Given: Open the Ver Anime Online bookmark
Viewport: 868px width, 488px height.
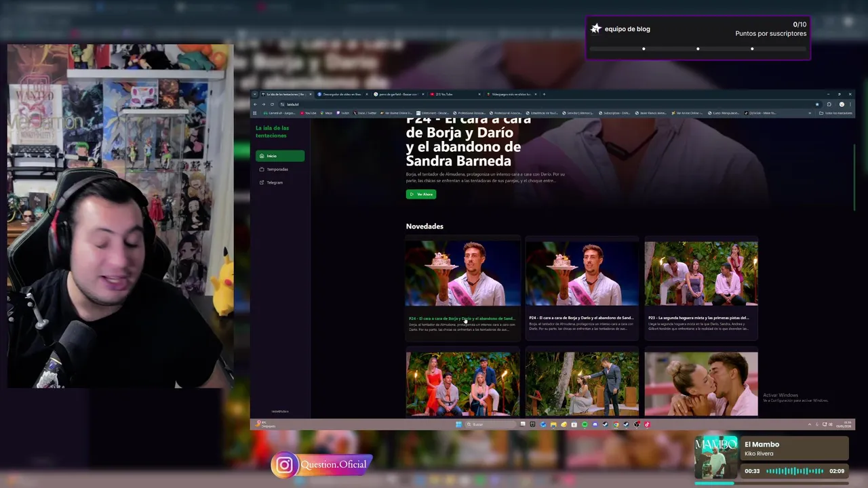Looking at the screenshot, I should pos(397,113).
